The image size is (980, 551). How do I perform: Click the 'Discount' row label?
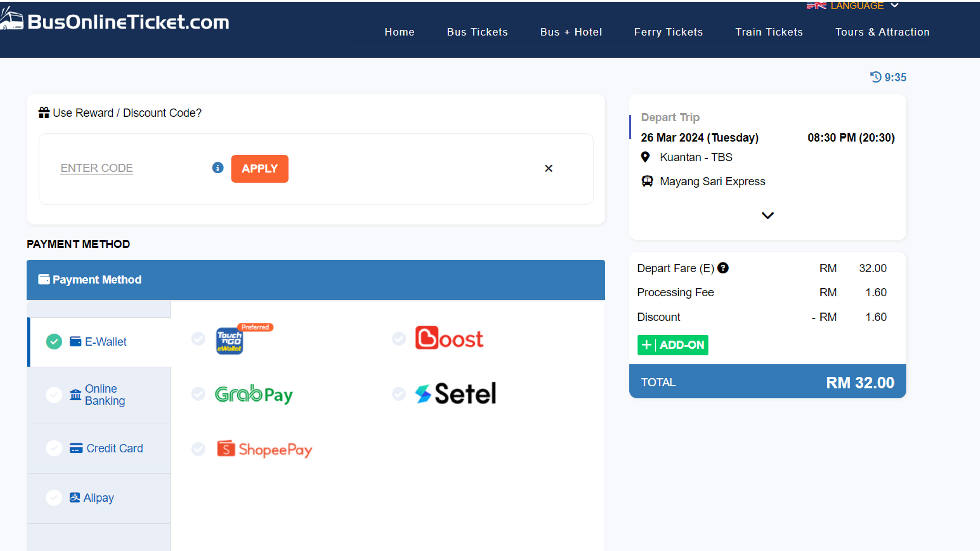[658, 317]
